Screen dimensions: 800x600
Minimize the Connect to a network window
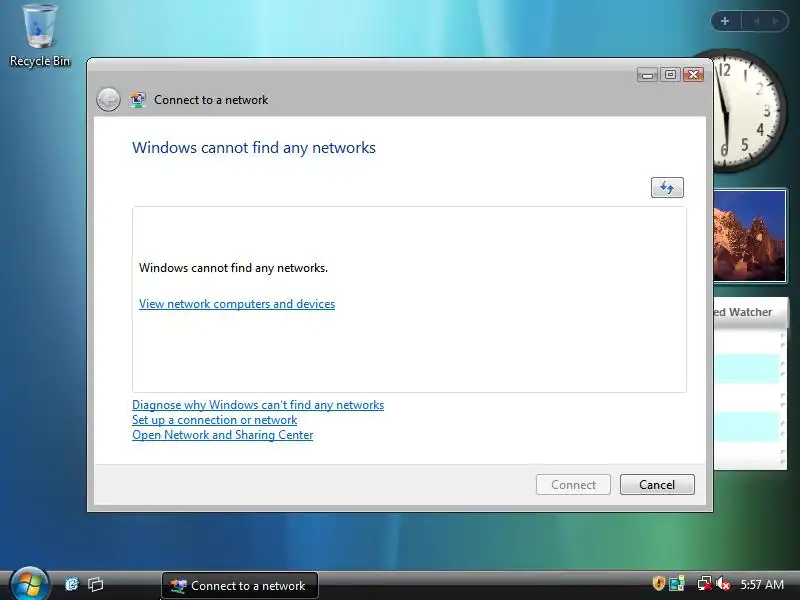(x=647, y=75)
